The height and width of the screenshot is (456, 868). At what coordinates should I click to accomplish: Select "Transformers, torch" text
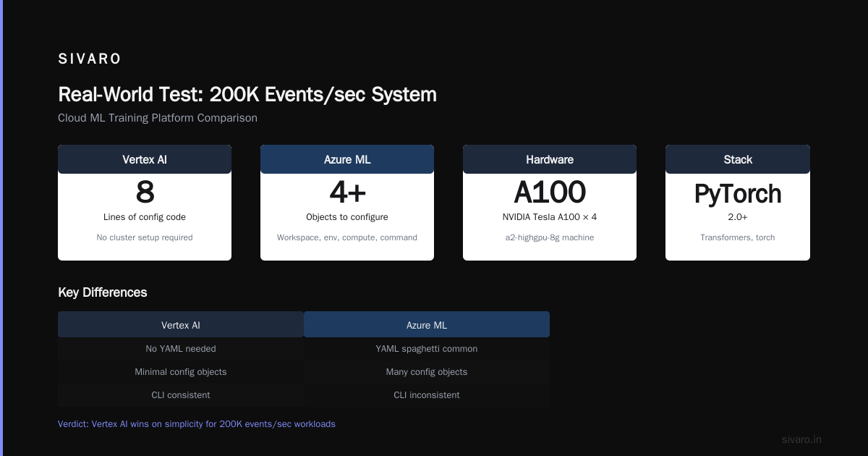tap(738, 237)
